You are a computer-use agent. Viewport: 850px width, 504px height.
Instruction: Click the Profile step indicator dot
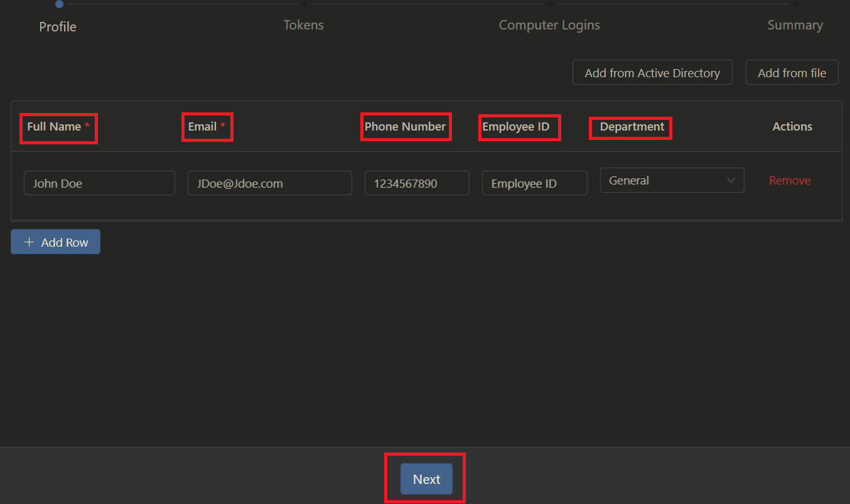[59, 4]
